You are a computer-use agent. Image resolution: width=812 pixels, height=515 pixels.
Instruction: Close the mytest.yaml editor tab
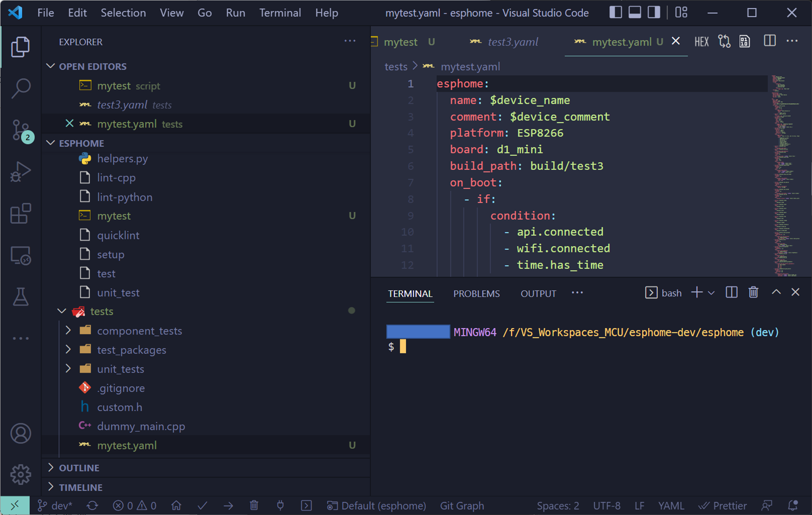click(676, 41)
